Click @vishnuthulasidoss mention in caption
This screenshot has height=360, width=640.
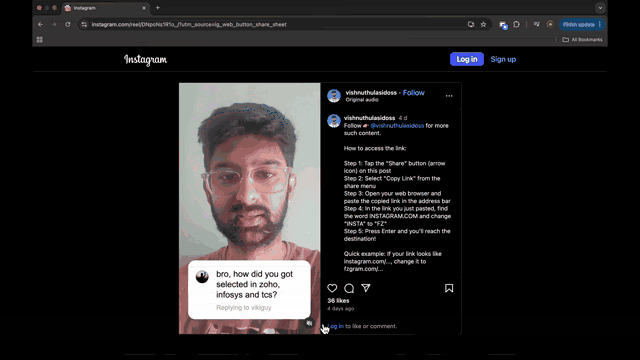click(x=397, y=126)
